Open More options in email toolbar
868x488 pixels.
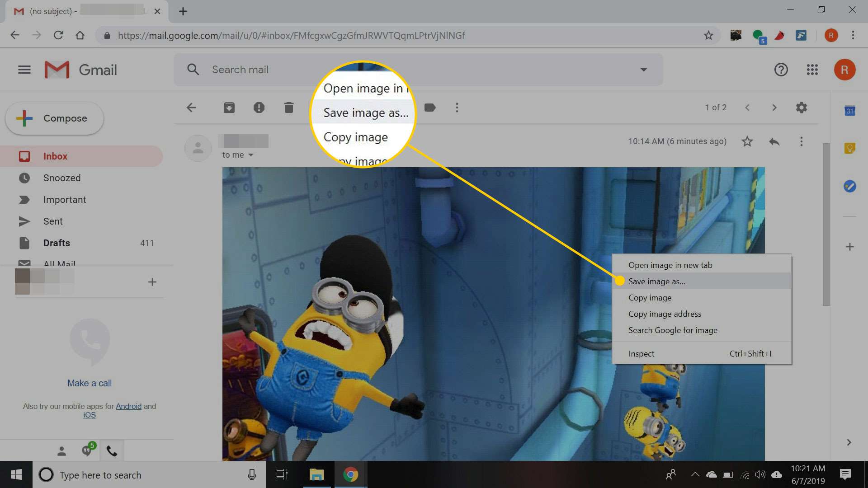[x=457, y=108]
